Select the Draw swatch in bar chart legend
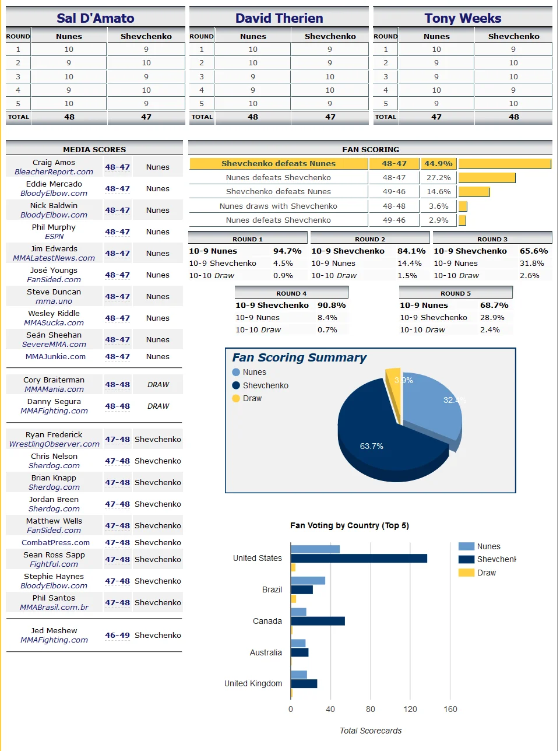The height and width of the screenshot is (751, 560). (466, 573)
